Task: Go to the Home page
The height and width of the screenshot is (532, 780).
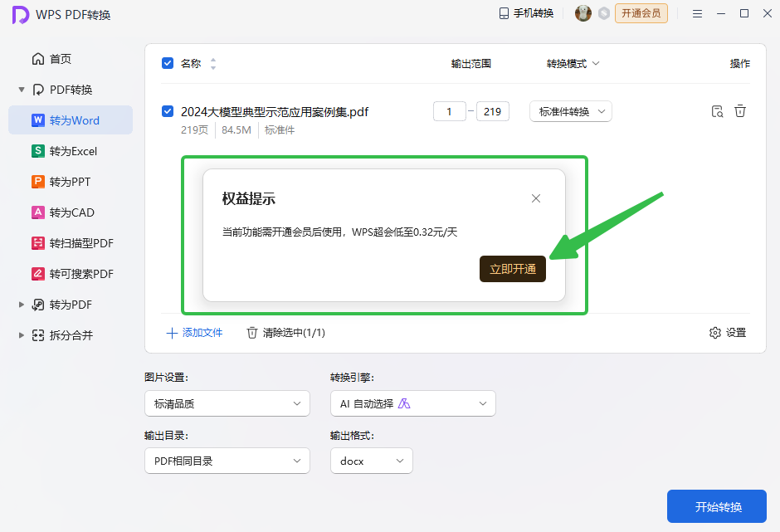Action: point(51,59)
